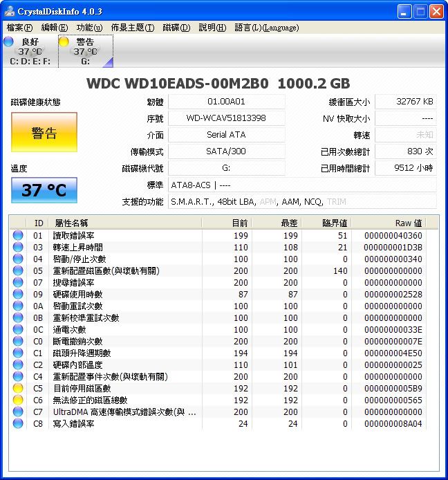Open the 語言 (Language) menu
This screenshot has width=448, height=480.
point(266,28)
